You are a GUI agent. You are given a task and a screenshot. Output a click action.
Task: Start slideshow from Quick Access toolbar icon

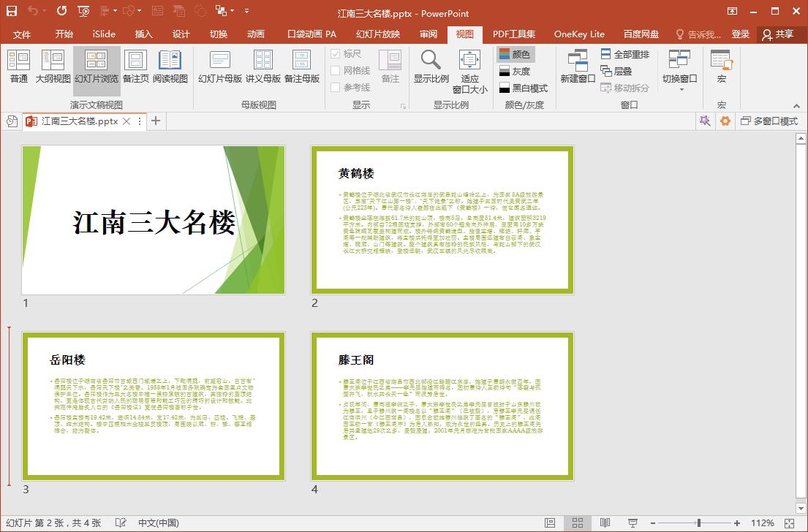click(x=83, y=11)
